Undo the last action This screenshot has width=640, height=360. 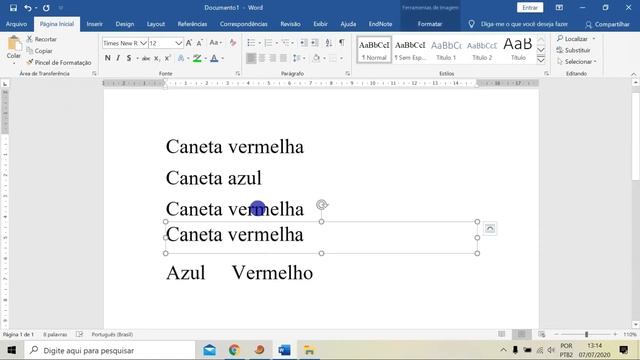(x=27, y=8)
